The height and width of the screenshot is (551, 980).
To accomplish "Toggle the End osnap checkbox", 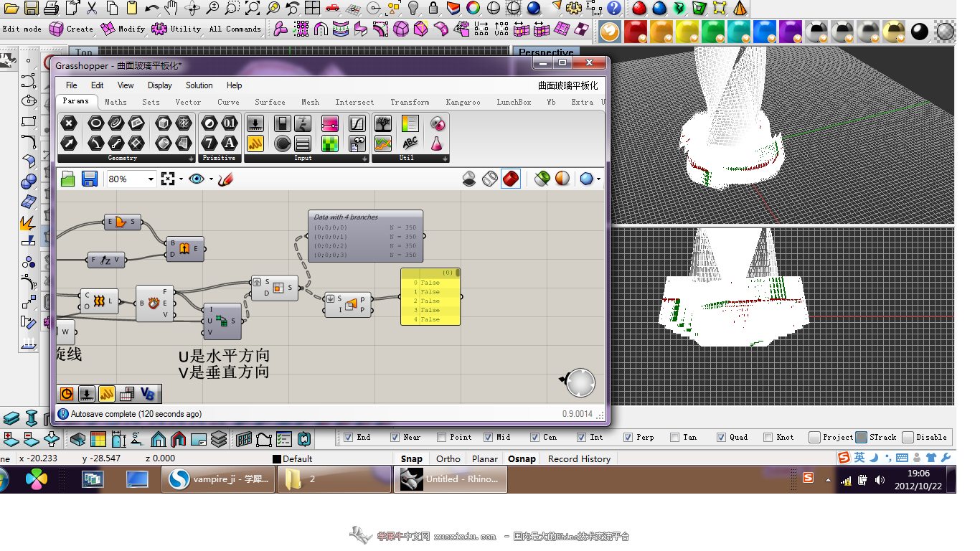I will tap(348, 437).
